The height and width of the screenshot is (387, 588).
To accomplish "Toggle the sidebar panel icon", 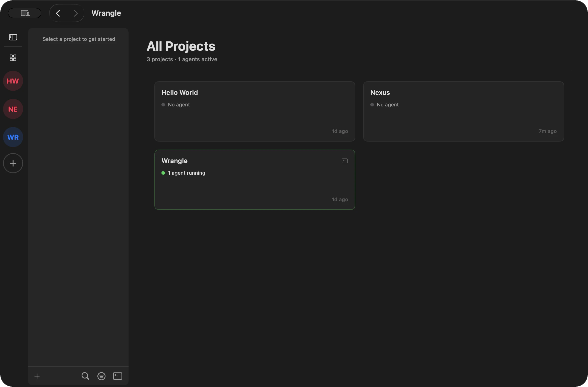I will pos(13,37).
